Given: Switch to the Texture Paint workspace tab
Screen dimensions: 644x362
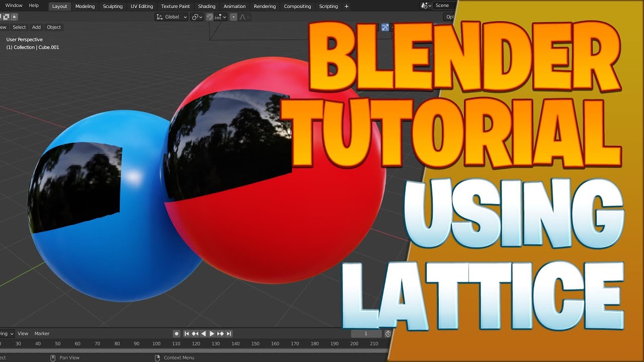Looking at the screenshot, I should pyautogui.click(x=176, y=7).
